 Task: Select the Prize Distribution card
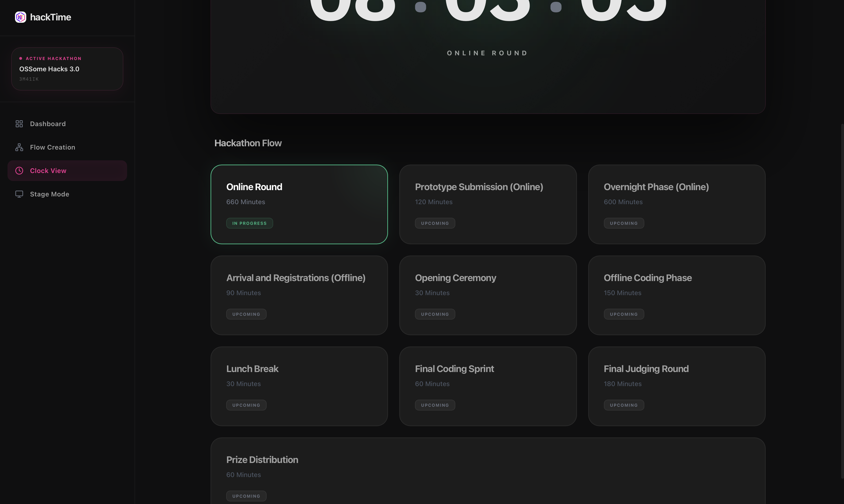[488, 471]
